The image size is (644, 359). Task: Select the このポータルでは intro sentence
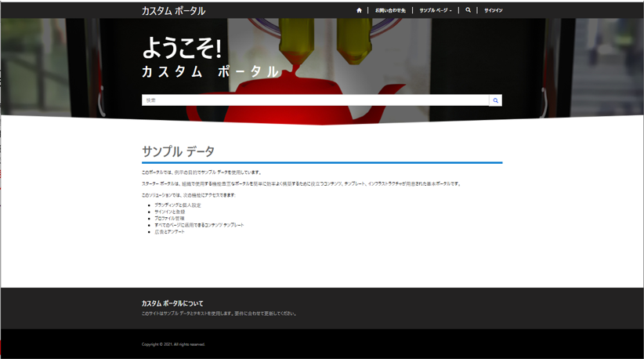(201, 172)
